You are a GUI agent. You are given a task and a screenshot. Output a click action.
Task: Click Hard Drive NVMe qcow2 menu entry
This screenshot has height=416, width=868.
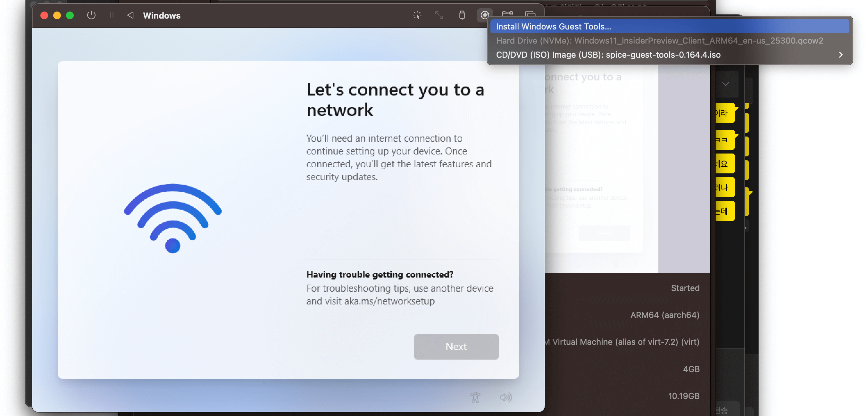pos(659,40)
